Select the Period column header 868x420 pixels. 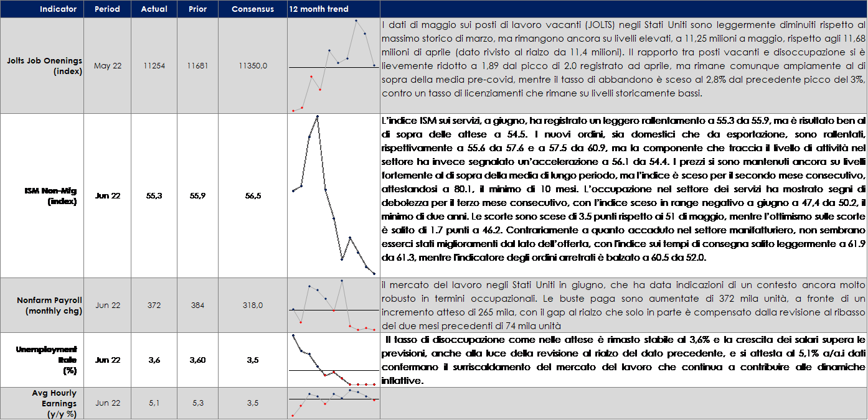(x=108, y=9)
